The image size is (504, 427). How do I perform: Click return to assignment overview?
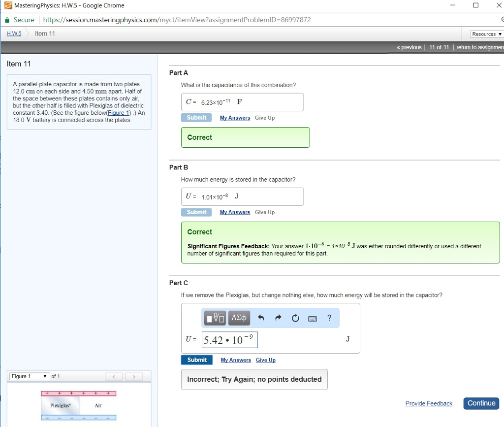pos(480,47)
